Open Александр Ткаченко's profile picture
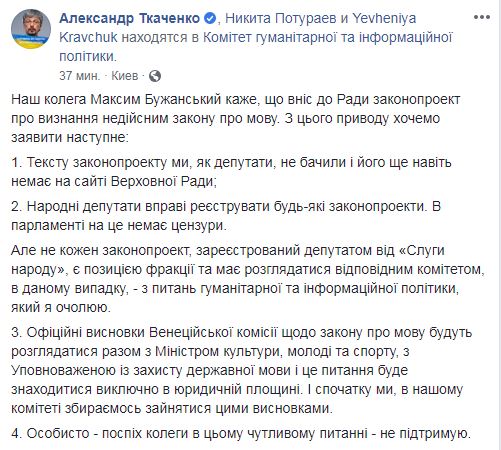Image resolution: width=501 pixels, height=450 pixels. pos(31,29)
